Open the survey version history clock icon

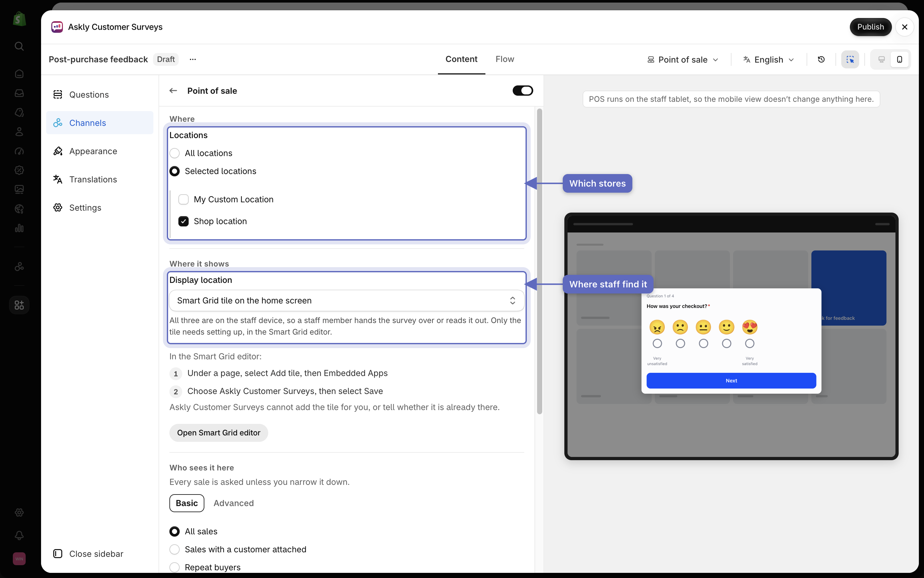(x=821, y=59)
